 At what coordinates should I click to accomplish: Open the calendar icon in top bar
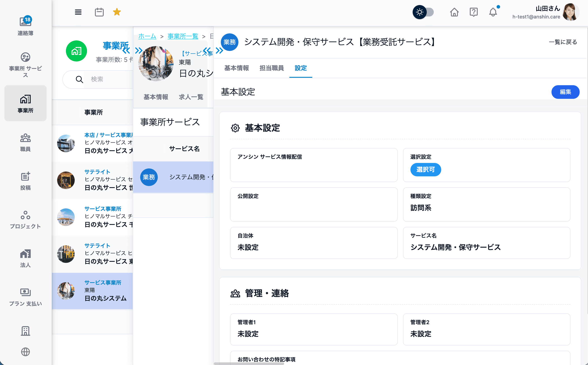pyautogui.click(x=99, y=12)
